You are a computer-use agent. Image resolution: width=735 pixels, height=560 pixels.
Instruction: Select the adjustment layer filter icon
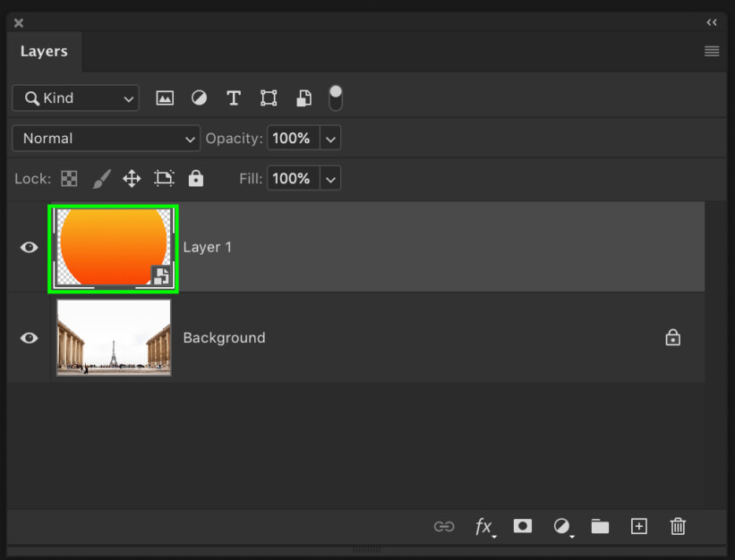[x=199, y=98]
